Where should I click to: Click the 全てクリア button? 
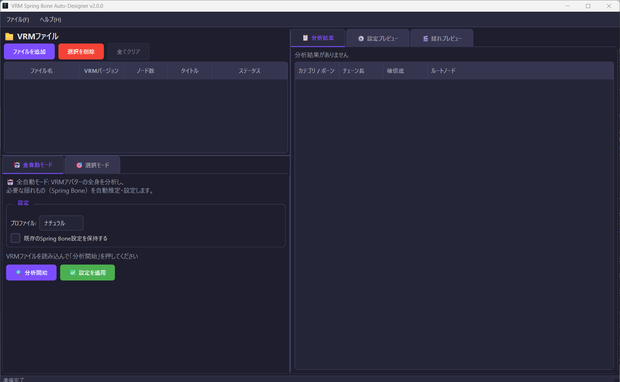(129, 51)
